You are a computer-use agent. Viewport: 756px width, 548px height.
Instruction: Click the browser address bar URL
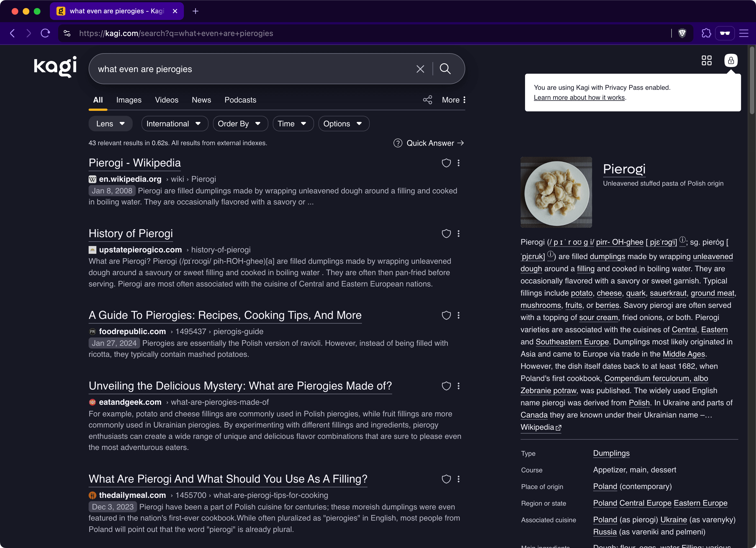176,33
